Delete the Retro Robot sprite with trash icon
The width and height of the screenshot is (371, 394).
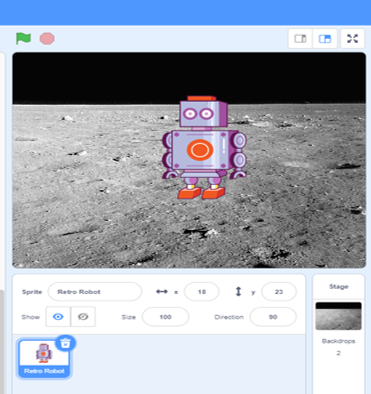tap(66, 343)
